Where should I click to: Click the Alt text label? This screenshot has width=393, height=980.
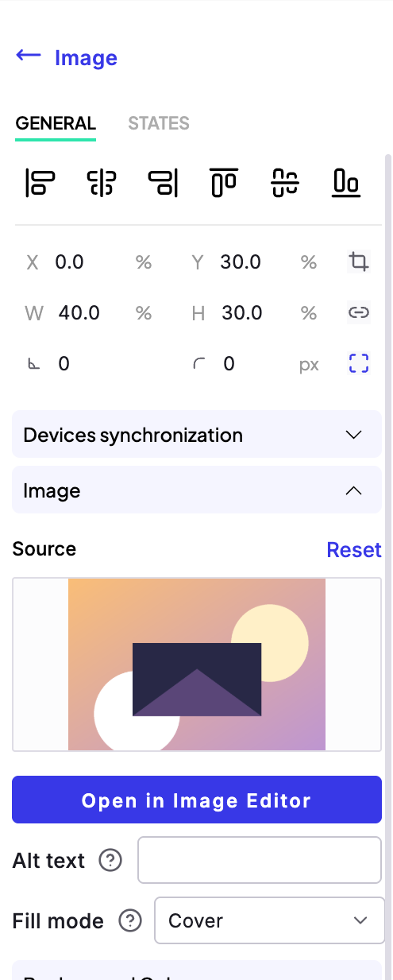pyautogui.click(x=48, y=861)
